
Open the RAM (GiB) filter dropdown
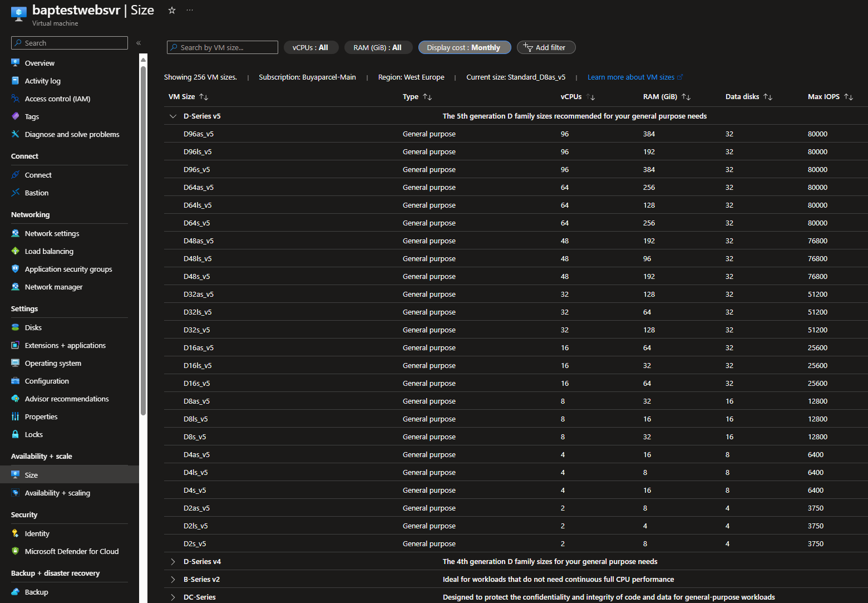coord(378,47)
